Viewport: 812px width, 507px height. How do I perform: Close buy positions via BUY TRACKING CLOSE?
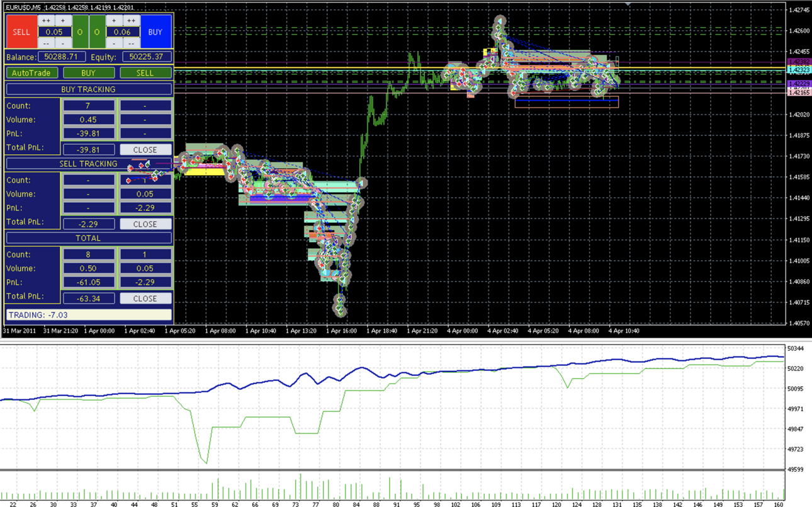point(145,150)
